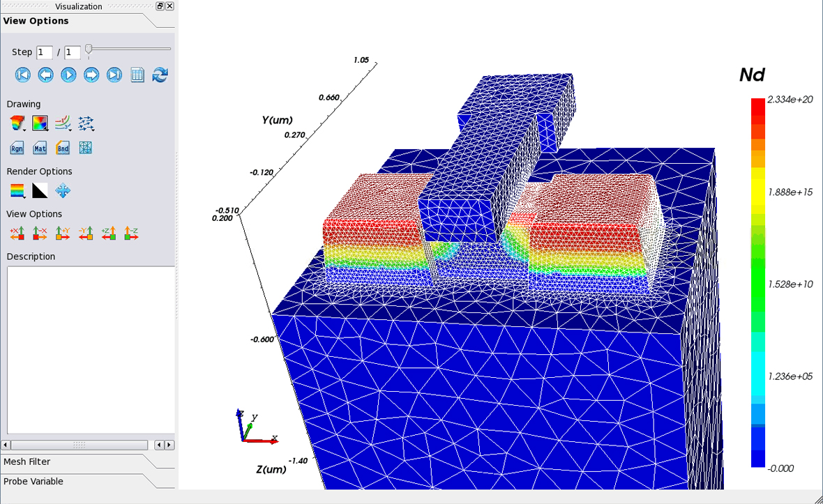Play the step animation

pyautogui.click(x=68, y=75)
